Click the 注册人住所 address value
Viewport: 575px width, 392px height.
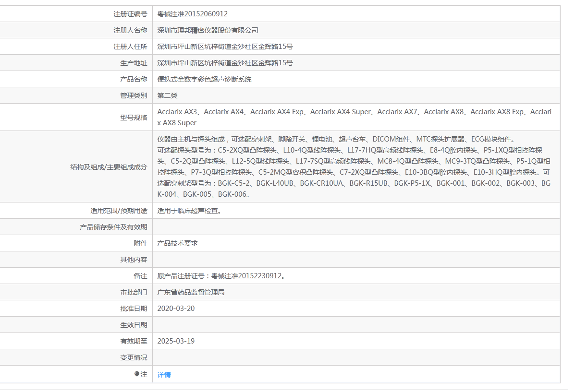[x=225, y=47]
